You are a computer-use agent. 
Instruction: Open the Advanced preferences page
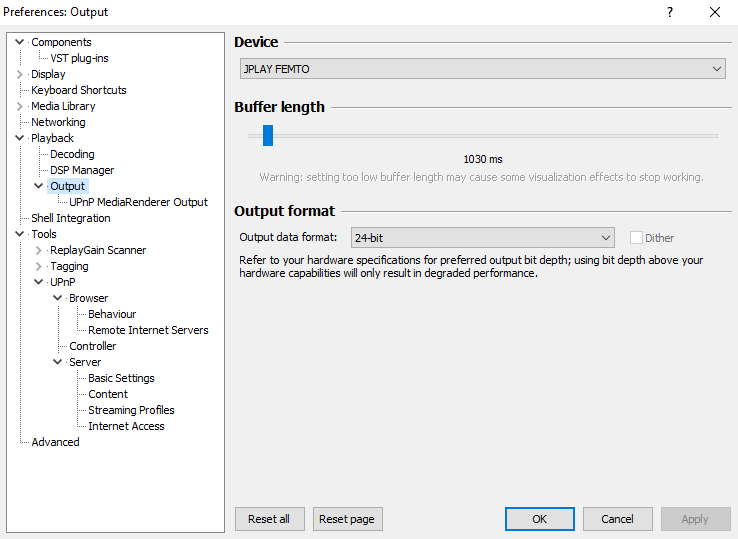[x=55, y=442]
